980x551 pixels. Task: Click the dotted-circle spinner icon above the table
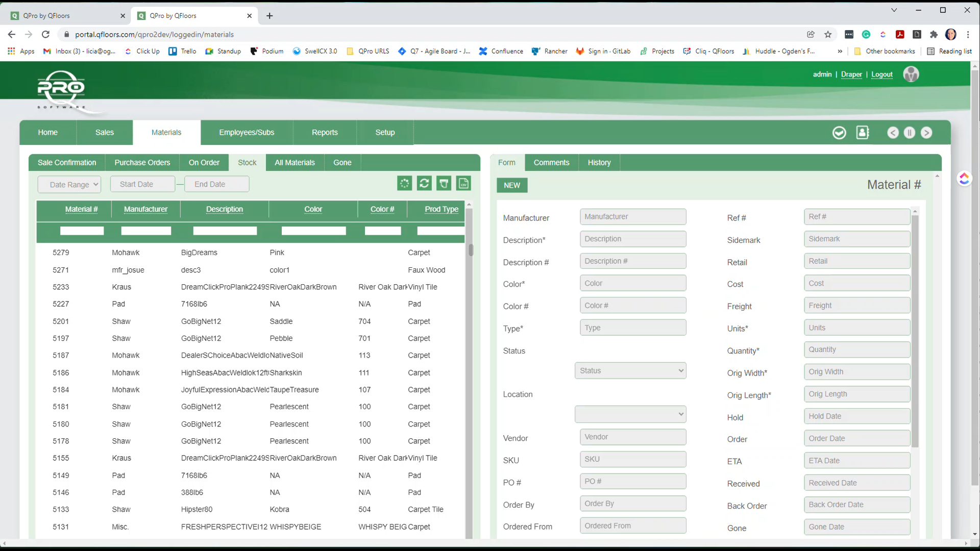[404, 184]
